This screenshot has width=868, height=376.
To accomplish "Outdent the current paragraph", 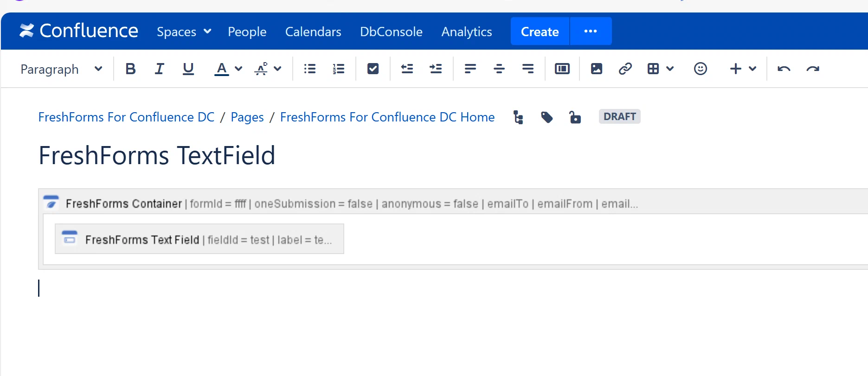I will click(407, 69).
